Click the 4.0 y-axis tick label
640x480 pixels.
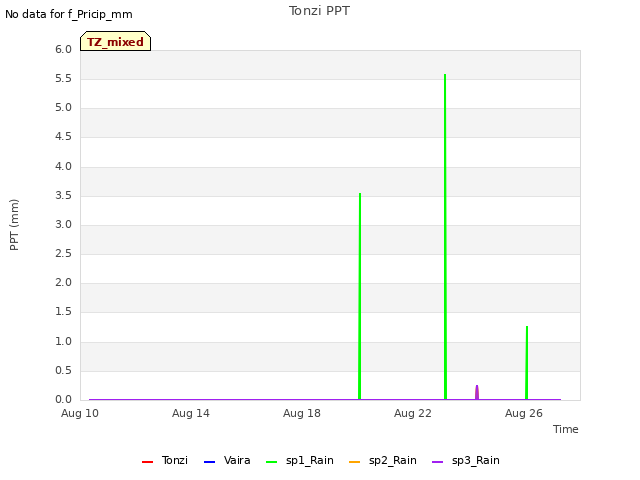[63, 167]
